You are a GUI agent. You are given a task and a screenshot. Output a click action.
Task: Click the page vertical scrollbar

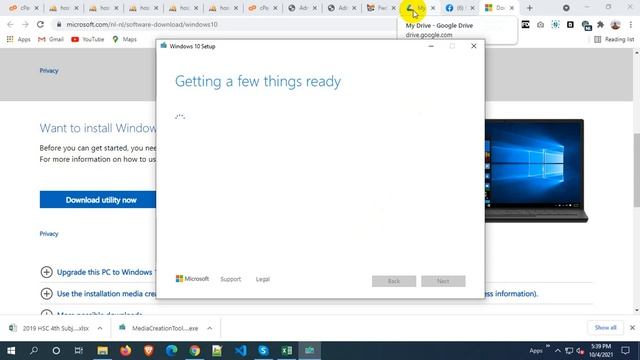tap(636, 169)
